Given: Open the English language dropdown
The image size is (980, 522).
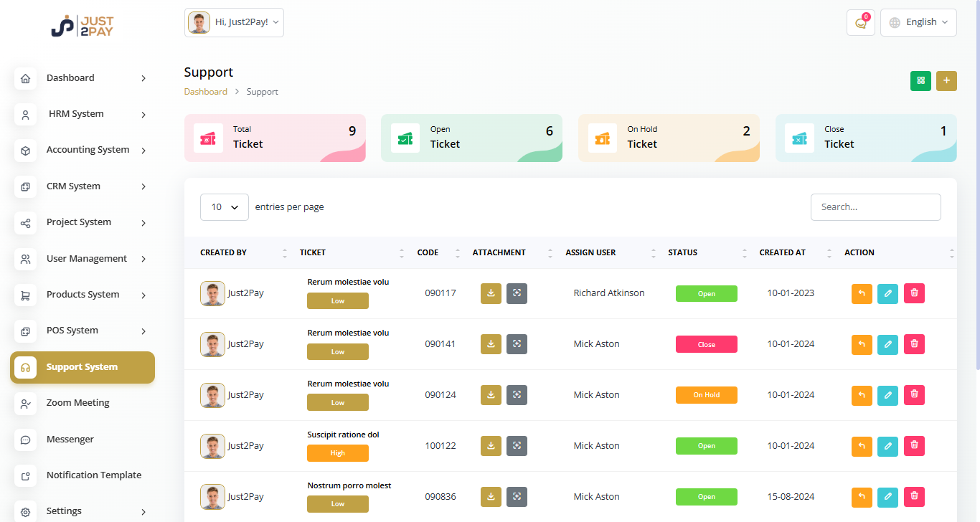Looking at the screenshot, I should pos(918,22).
